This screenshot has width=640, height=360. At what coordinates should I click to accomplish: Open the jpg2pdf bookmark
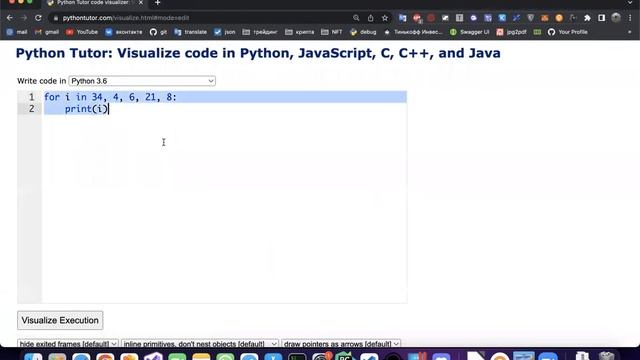click(x=511, y=32)
